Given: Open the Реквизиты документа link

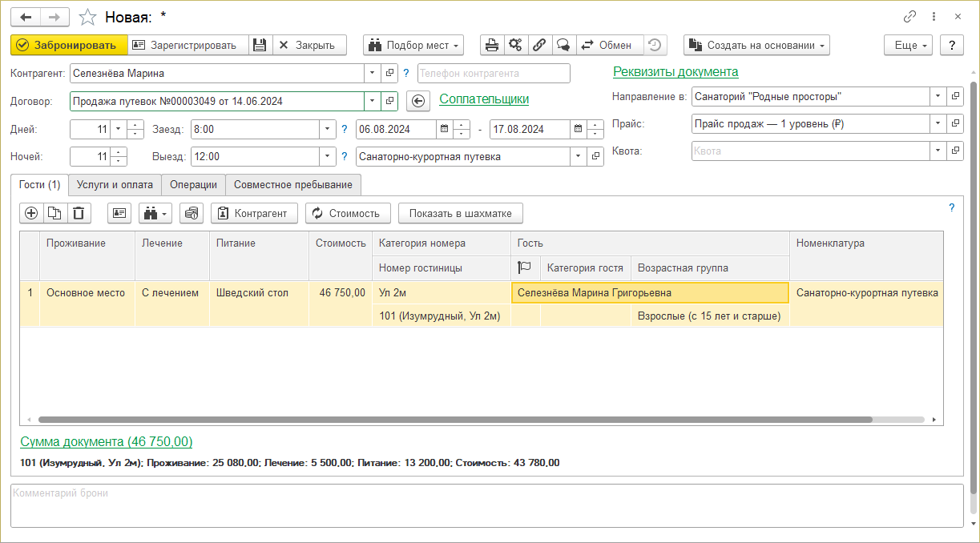Looking at the screenshot, I should click(x=675, y=72).
